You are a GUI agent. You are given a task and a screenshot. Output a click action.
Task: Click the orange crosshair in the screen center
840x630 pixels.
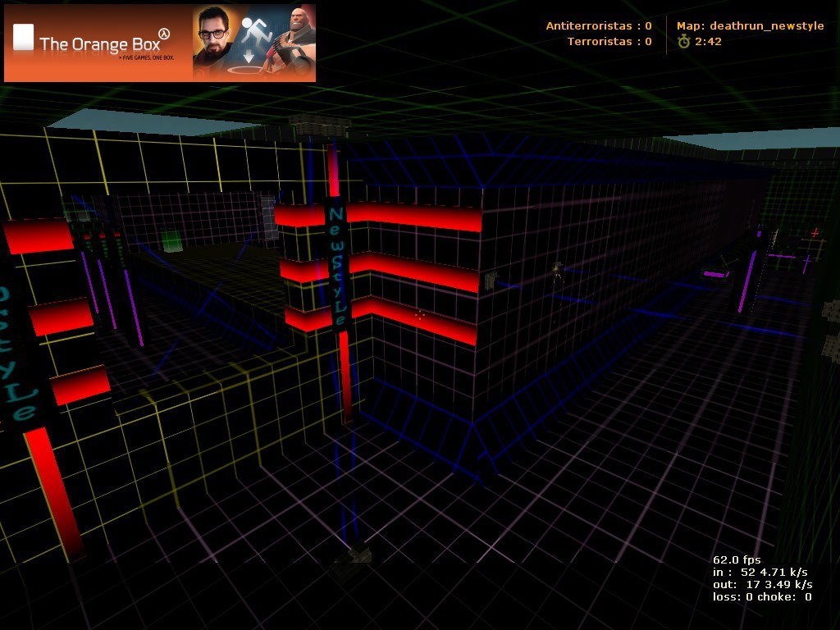(420, 315)
